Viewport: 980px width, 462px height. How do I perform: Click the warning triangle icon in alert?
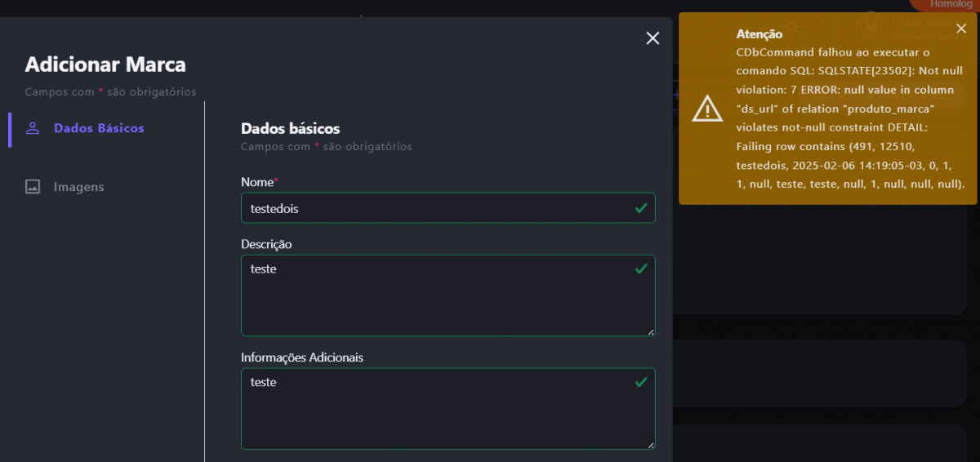tap(706, 109)
